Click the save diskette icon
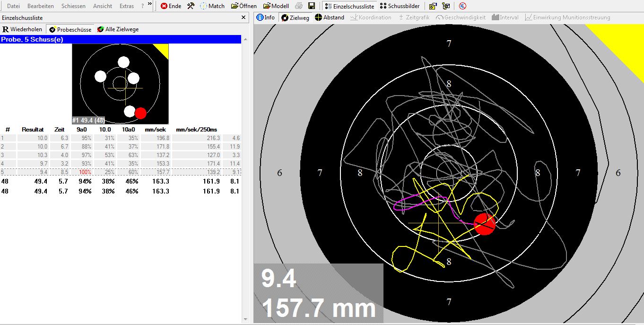 click(312, 6)
